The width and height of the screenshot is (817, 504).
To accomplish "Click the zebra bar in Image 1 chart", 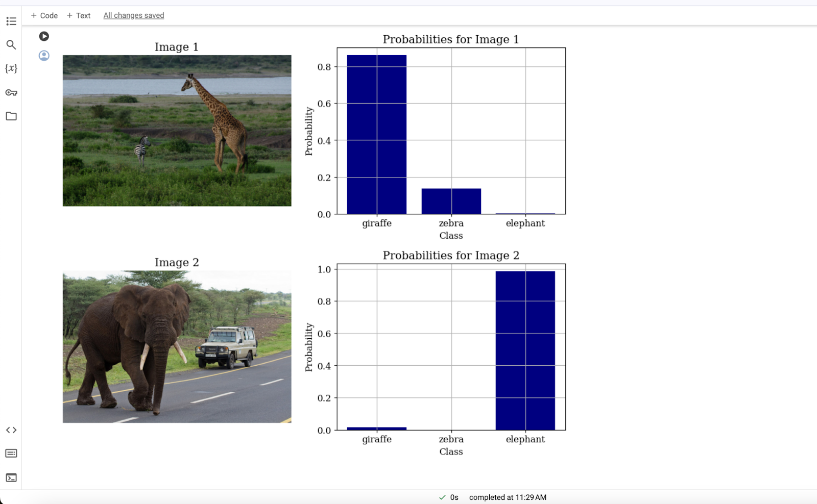I will [x=451, y=201].
